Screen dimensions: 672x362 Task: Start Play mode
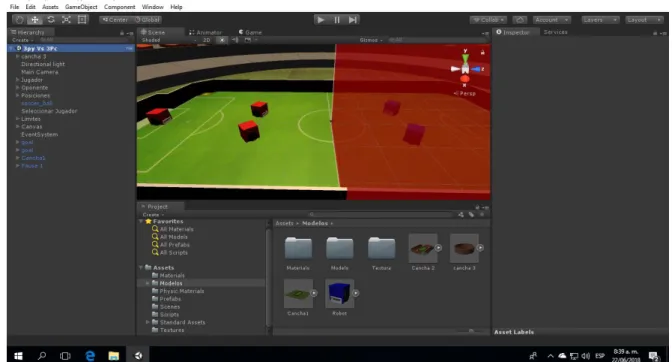(320, 20)
